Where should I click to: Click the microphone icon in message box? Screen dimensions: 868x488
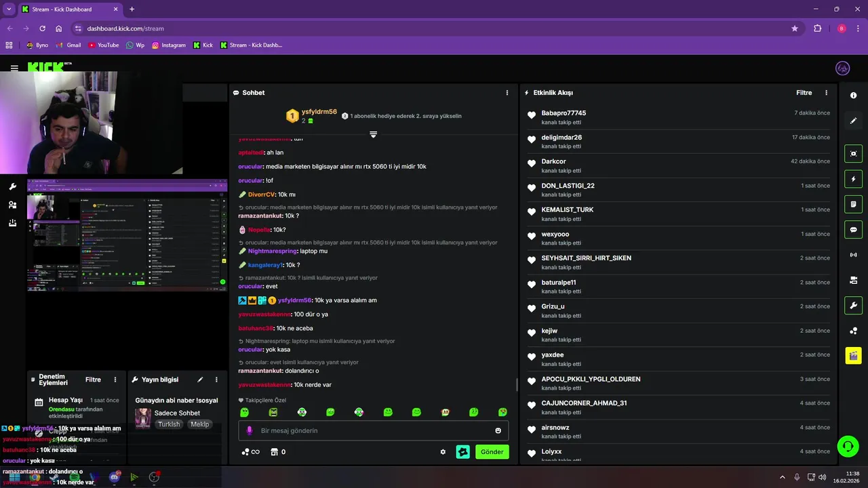(250, 430)
